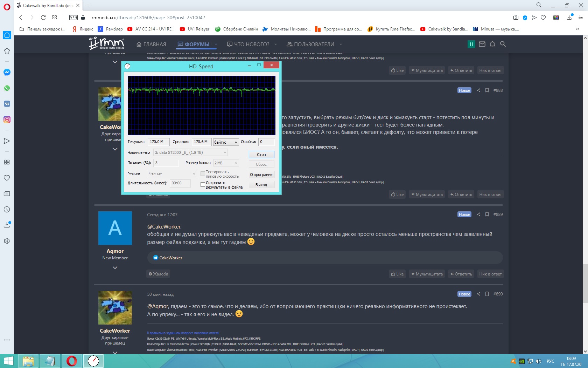588x368 pixels.
Task: Go back to previous page
Action: [x=21, y=18]
